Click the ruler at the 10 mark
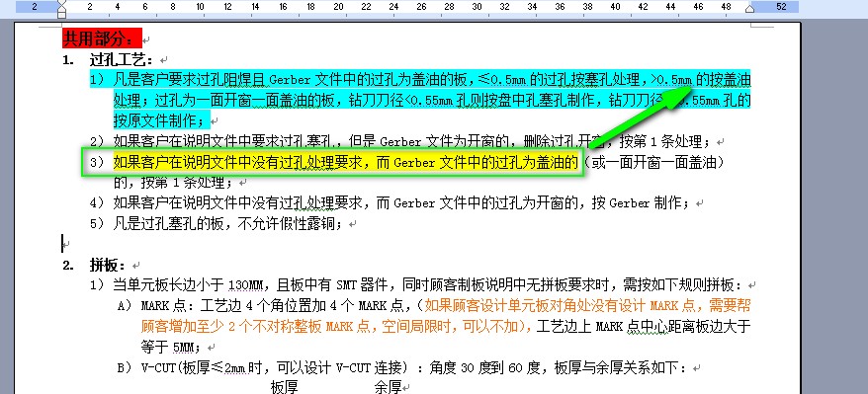Image resolution: width=868 pixels, height=394 pixels. pos(201,7)
